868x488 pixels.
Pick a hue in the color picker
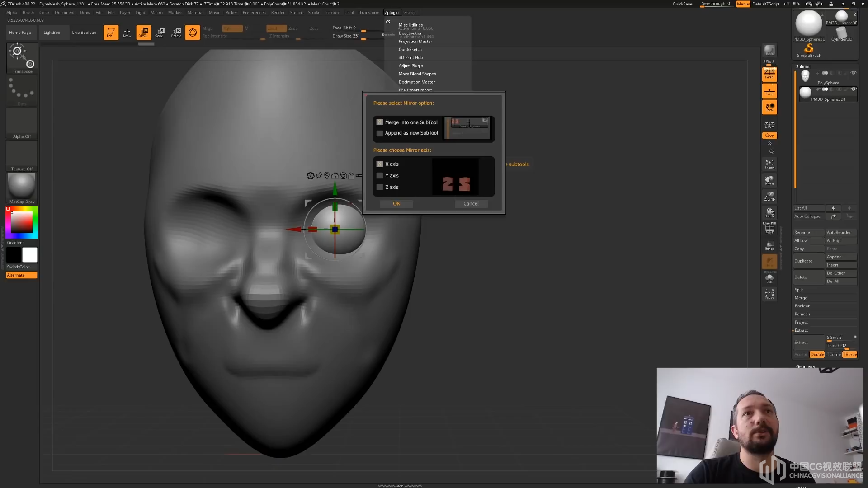coord(22,222)
